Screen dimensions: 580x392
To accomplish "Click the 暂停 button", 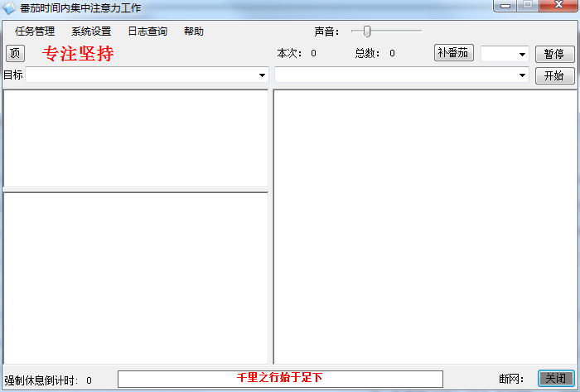I will (x=554, y=55).
